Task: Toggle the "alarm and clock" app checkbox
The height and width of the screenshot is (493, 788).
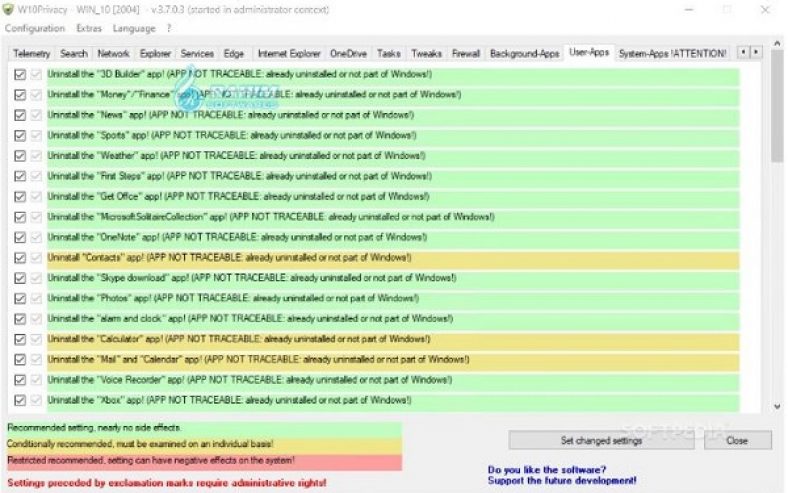Action: click(x=20, y=319)
